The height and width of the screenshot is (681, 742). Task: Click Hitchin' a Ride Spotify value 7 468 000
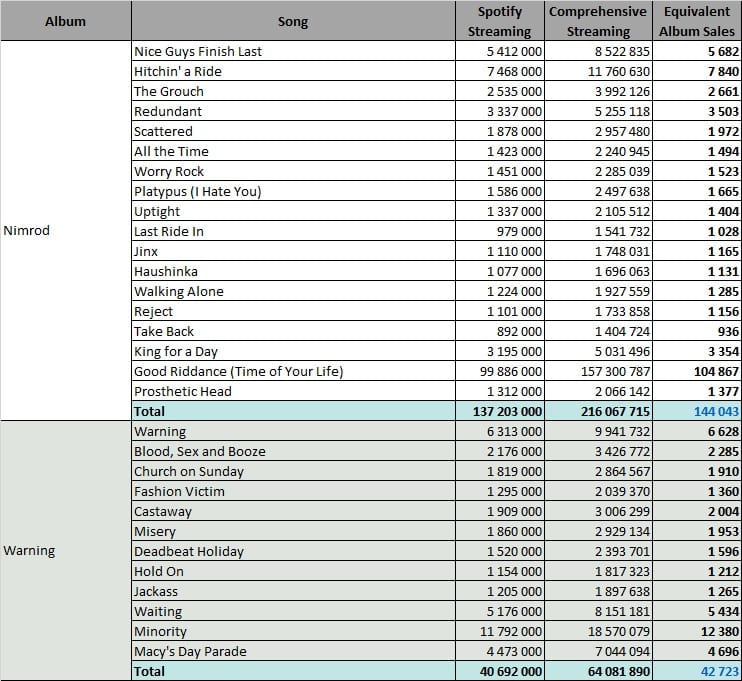tap(500, 71)
